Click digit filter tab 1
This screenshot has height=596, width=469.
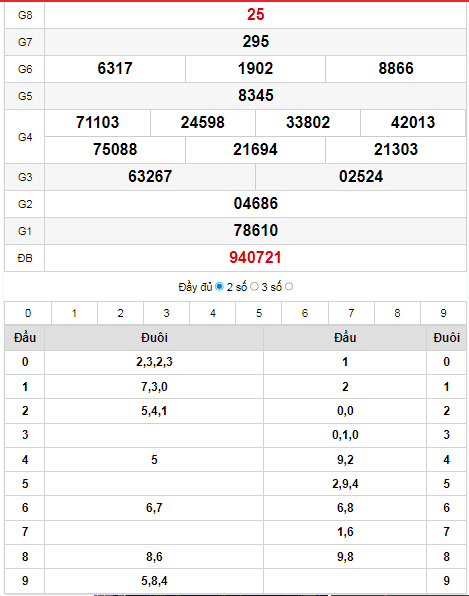[x=74, y=313]
